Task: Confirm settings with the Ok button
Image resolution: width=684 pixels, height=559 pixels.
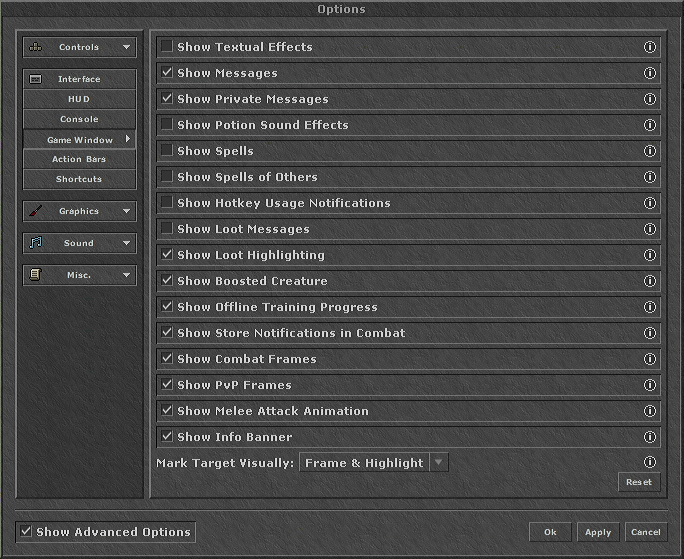Action: click(x=550, y=532)
